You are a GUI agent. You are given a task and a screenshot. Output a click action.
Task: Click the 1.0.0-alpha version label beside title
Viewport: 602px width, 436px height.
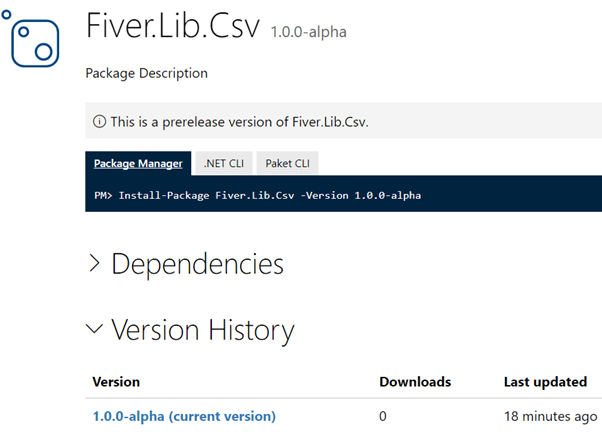click(309, 33)
